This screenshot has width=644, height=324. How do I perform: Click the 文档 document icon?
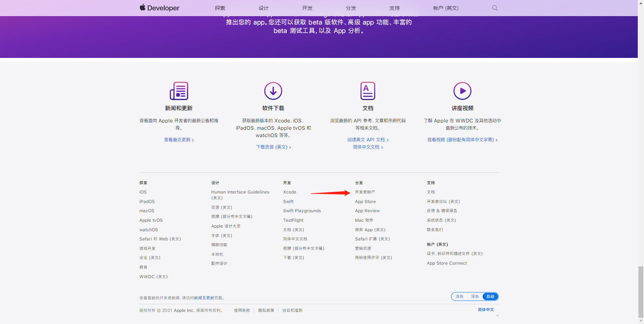coord(368,91)
